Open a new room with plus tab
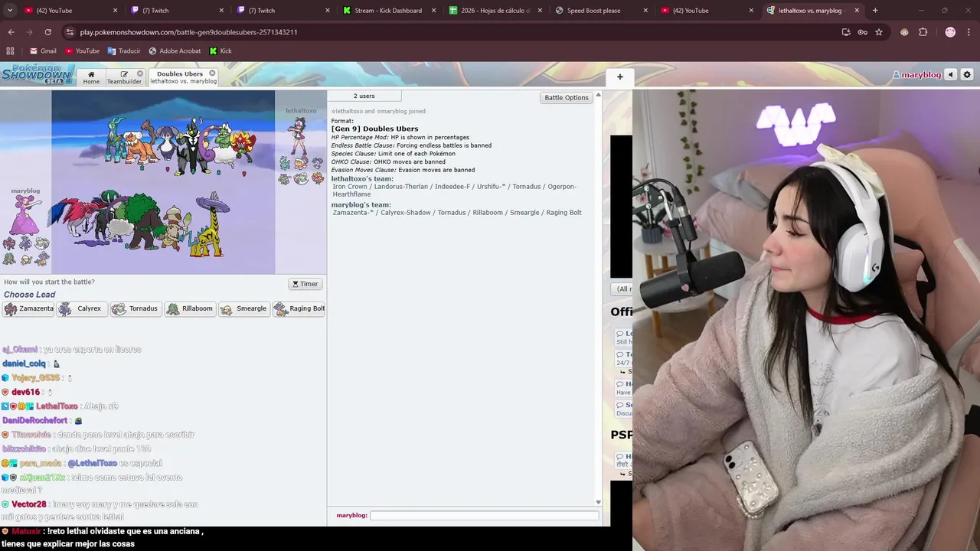The width and height of the screenshot is (980, 551). (x=620, y=77)
